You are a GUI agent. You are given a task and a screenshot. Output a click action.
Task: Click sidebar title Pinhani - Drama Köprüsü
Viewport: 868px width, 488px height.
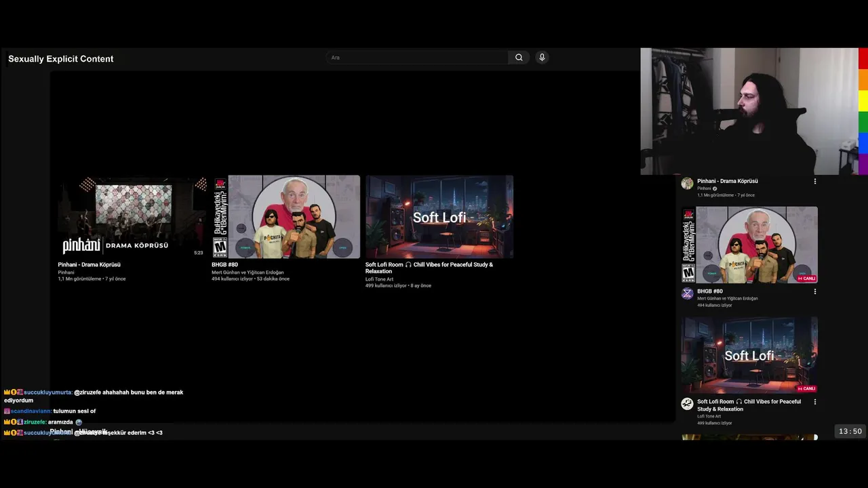(728, 181)
